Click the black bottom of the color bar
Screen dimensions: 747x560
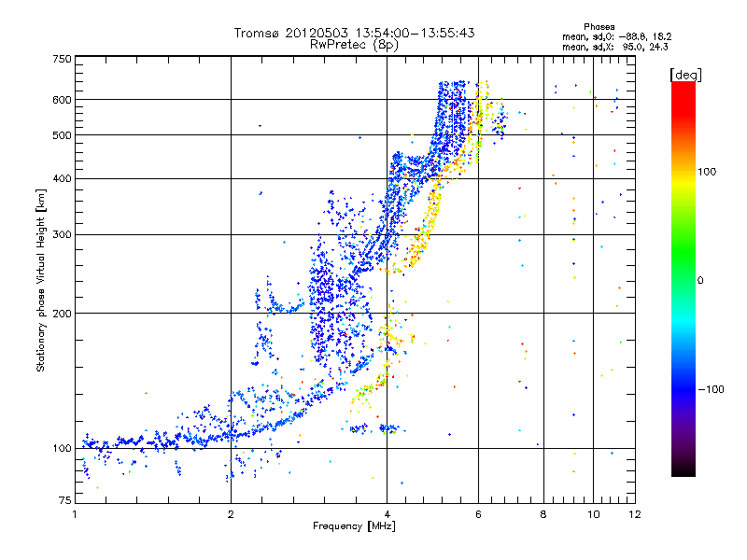[684, 469]
